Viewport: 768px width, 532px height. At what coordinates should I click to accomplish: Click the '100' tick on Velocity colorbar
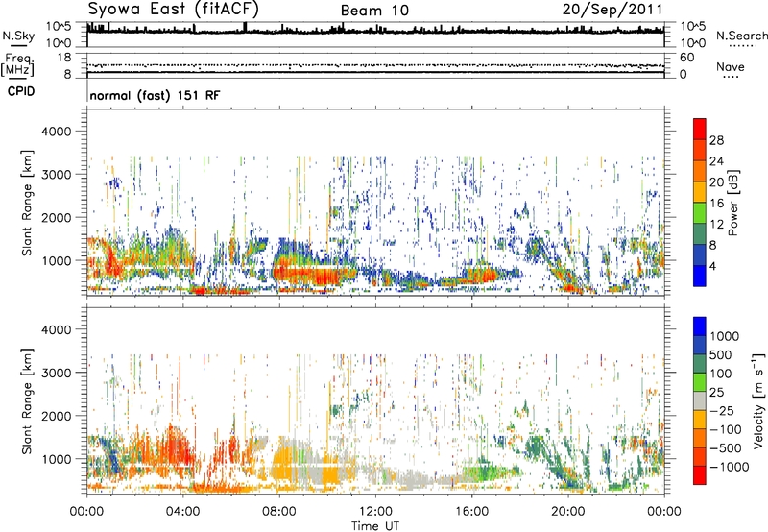coord(721,374)
